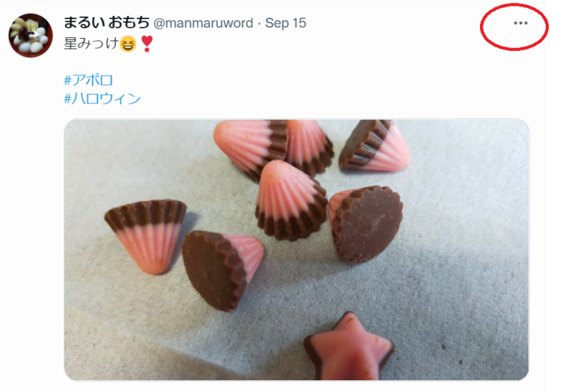Click the @manmaruword handle
The width and height of the screenshot is (569, 392).
coord(204,23)
